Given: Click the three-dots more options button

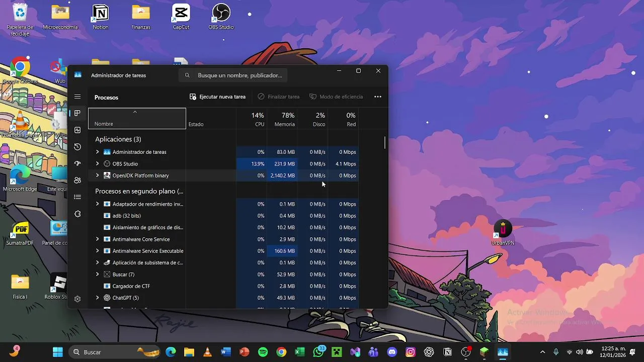Looking at the screenshot, I should click(378, 97).
